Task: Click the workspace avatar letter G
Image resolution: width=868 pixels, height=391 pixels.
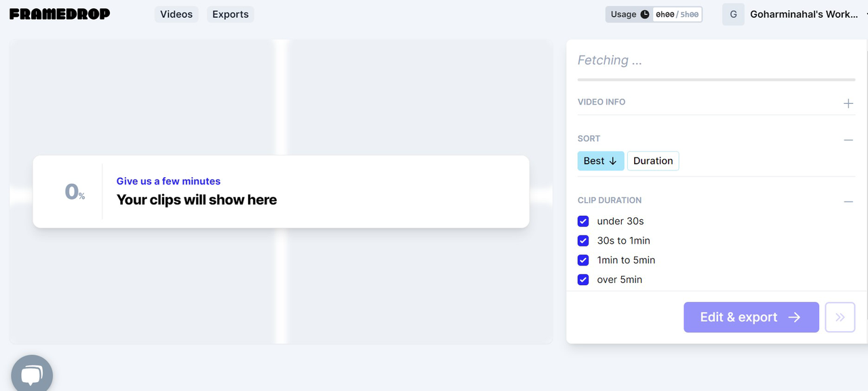Action: [733, 14]
